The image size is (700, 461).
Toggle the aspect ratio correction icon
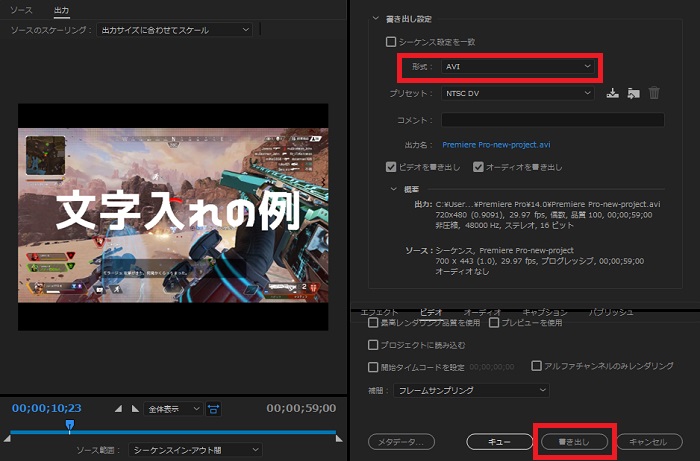(x=214, y=409)
